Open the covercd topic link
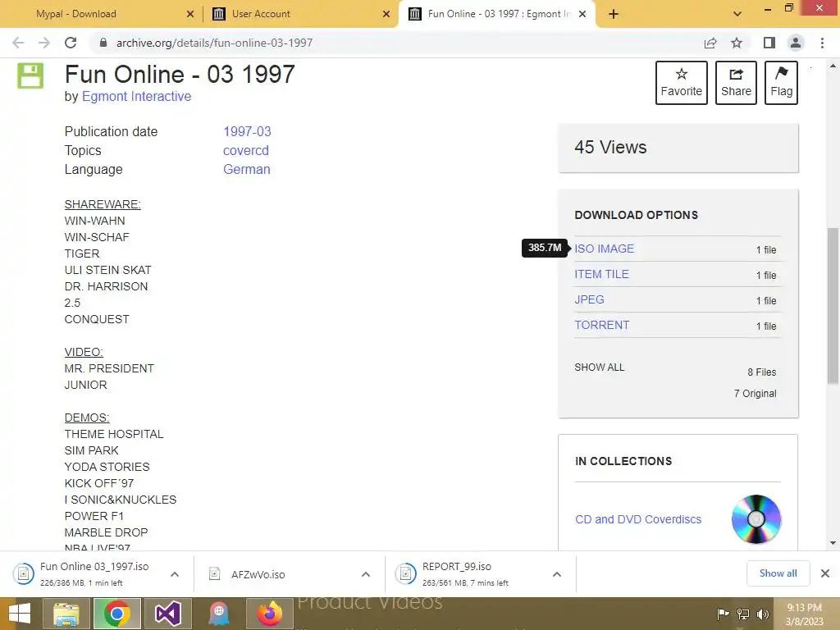The image size is (840, 630). click(x=246, y=151)
